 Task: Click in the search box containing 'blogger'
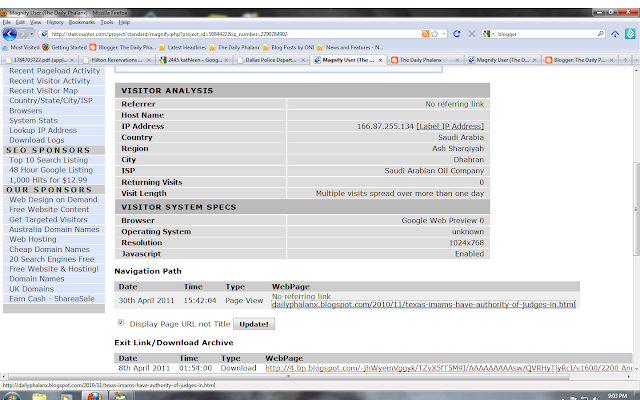(546, 34)
